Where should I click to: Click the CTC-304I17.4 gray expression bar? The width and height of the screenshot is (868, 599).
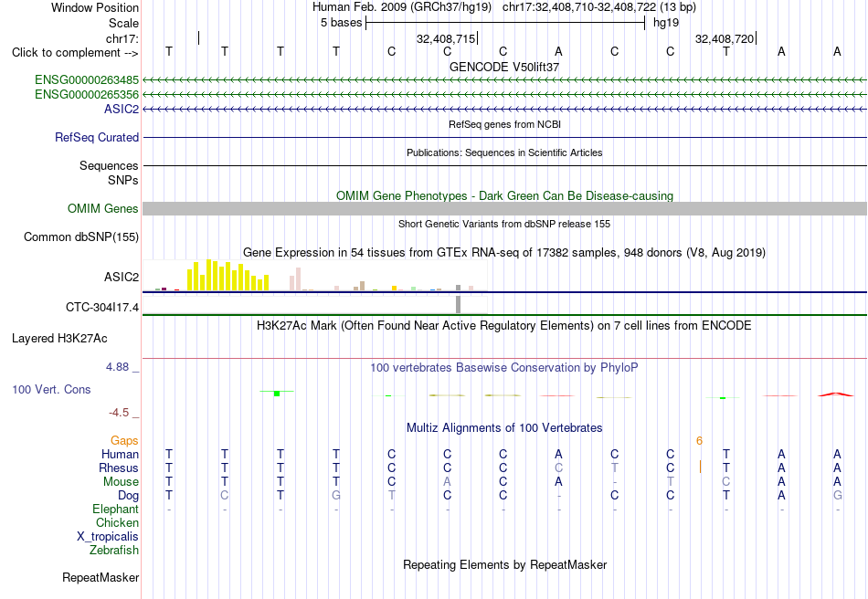click(x=459, y=305)
